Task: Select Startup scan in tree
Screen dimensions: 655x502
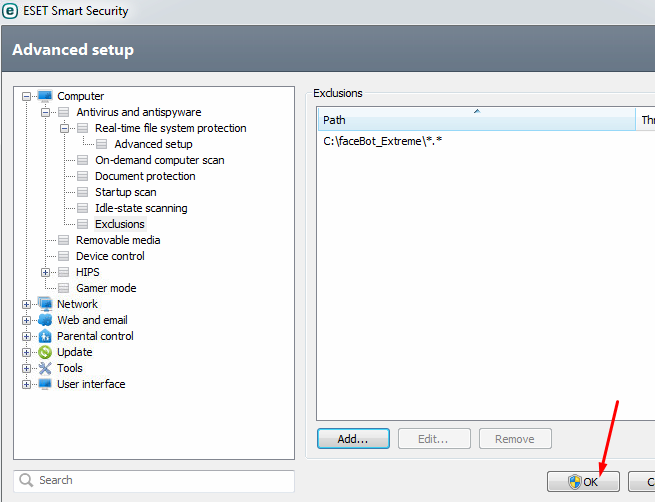Action: click(126, 192)
